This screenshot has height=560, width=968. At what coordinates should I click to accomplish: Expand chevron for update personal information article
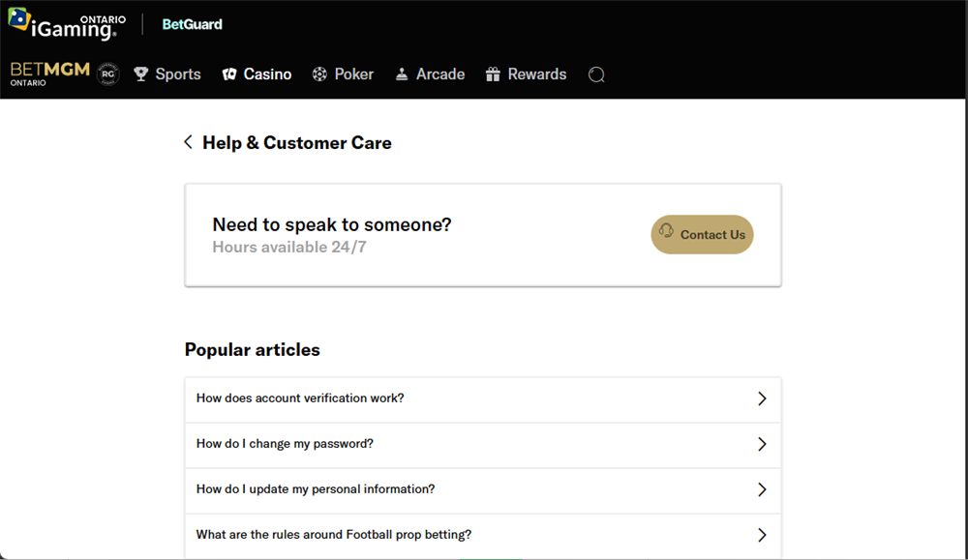(x=763, y=489)
